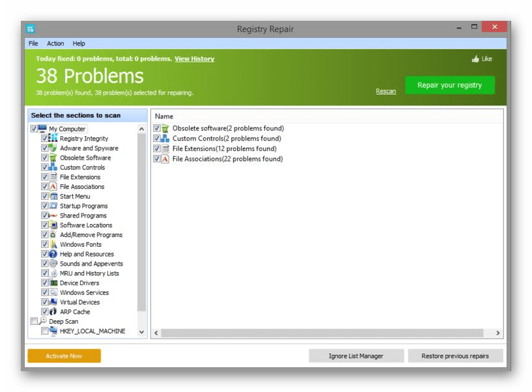Click the Sounds and Appevents icon
532x392 pixels.
(53, 263)
